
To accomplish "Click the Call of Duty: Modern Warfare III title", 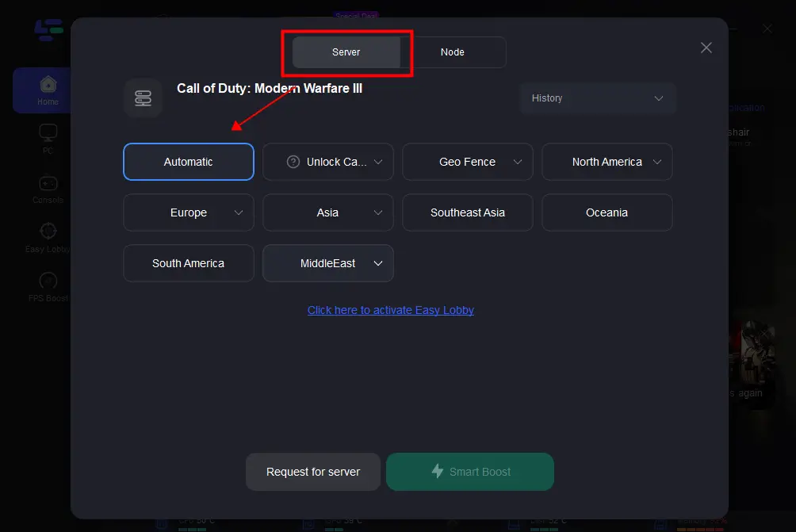I will pos(270,88).
